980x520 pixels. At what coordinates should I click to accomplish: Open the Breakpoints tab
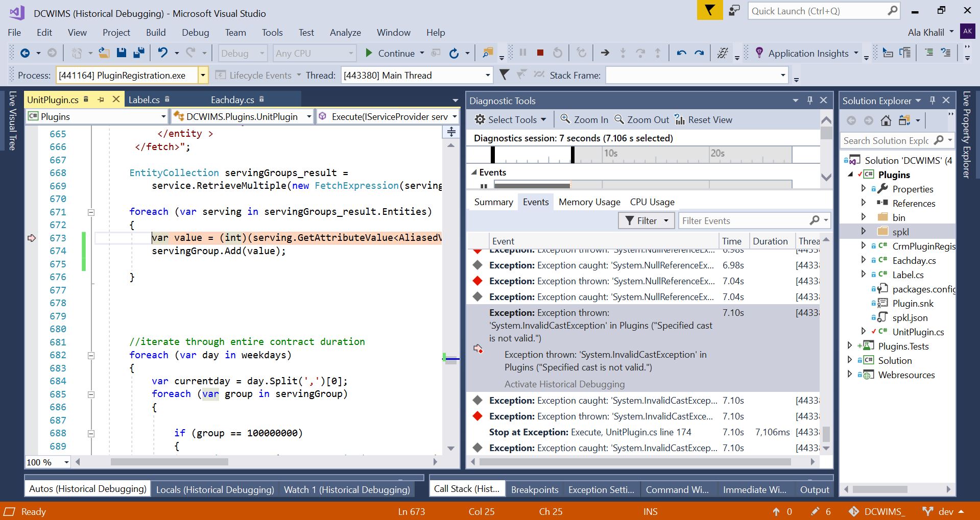[x=535, y=489]
